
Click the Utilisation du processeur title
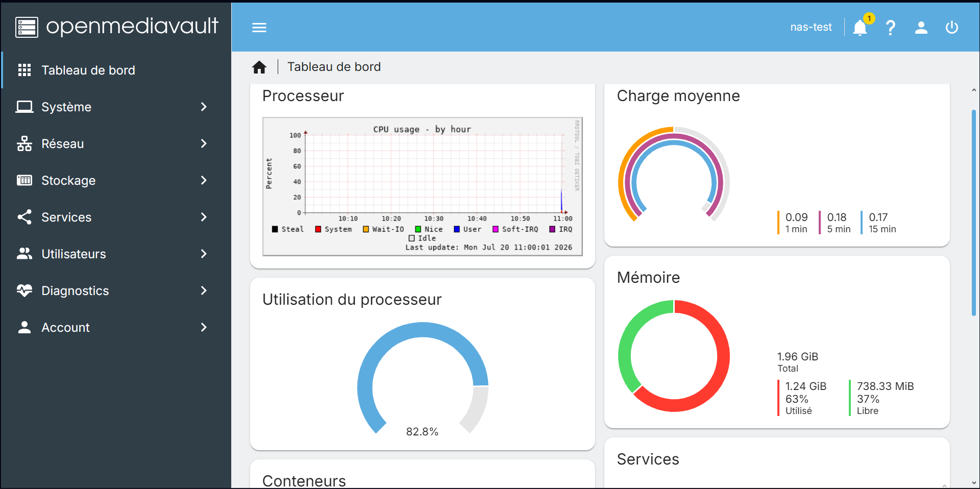[x=352, y=300]
